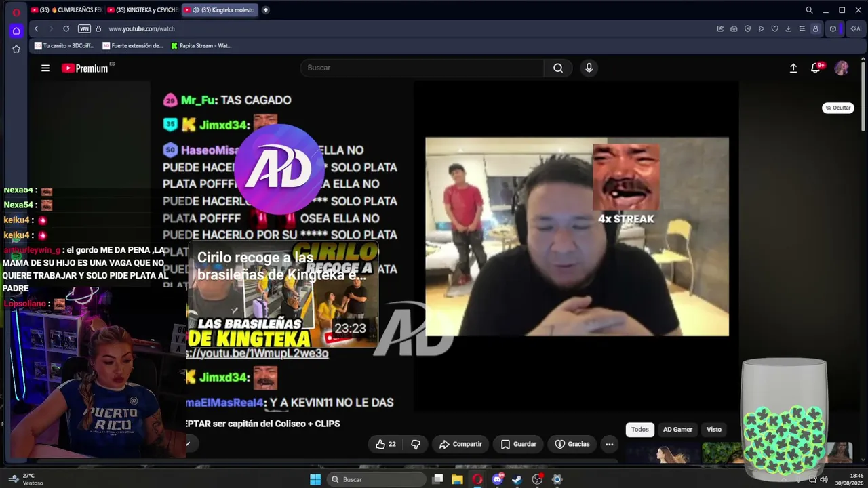The width and height of the screenshot is (868, 488).
Task: Open the bookmarks star in the Opera sidebar
Action: [x=16, y=49]
